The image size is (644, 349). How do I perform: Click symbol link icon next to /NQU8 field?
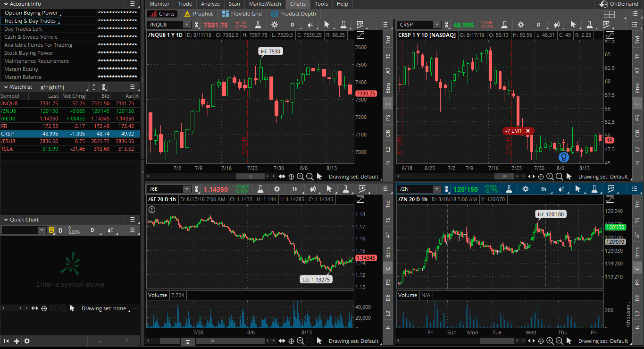[197, 25]
